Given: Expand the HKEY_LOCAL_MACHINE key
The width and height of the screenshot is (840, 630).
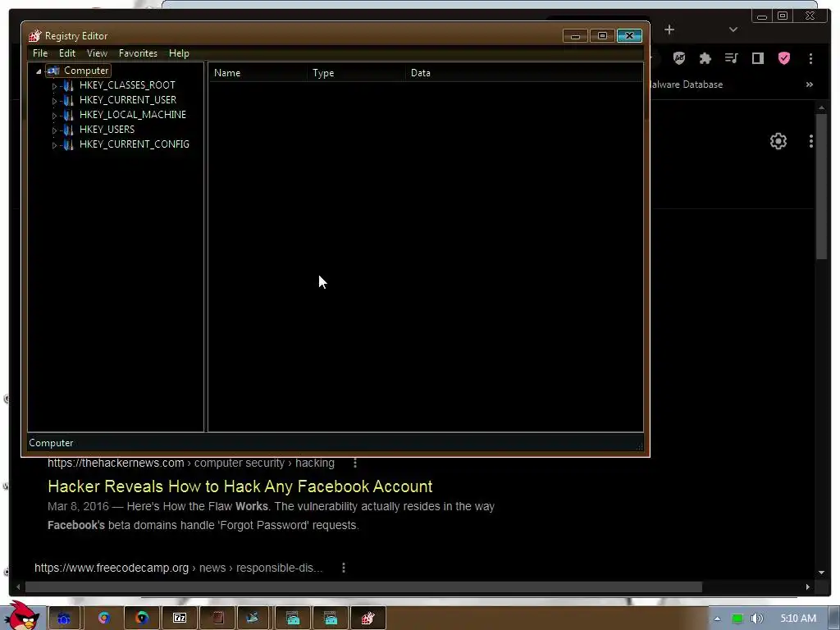Looking at the screenshot, I should pyautogui.click(x=54, y=115).
